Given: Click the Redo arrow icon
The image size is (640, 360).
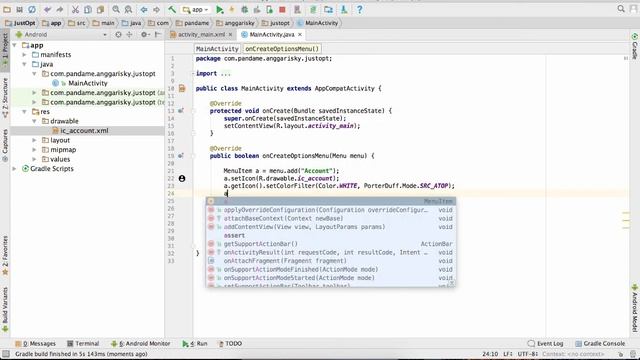Looking at the screenshot, I should click(x=60, y=9).
